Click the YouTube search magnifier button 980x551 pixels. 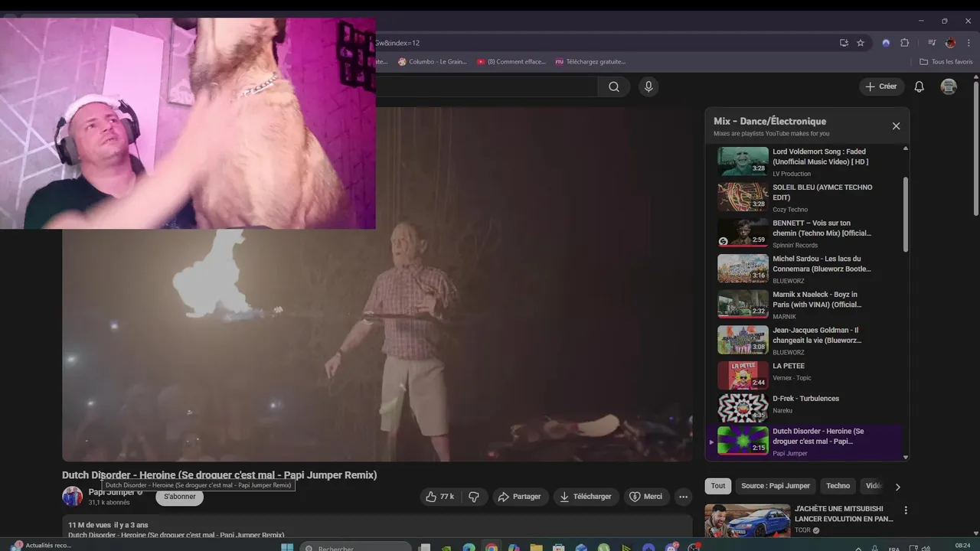[614, 86]
